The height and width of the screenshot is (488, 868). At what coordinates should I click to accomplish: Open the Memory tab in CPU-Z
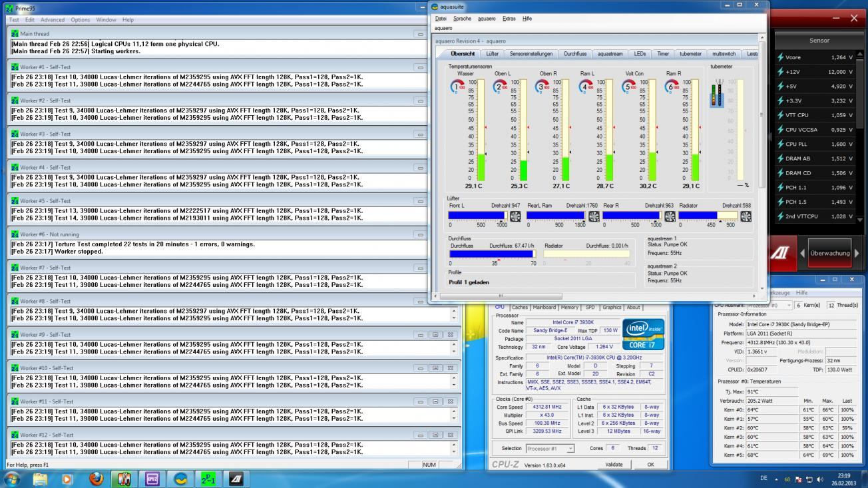(x=569, y=308)
